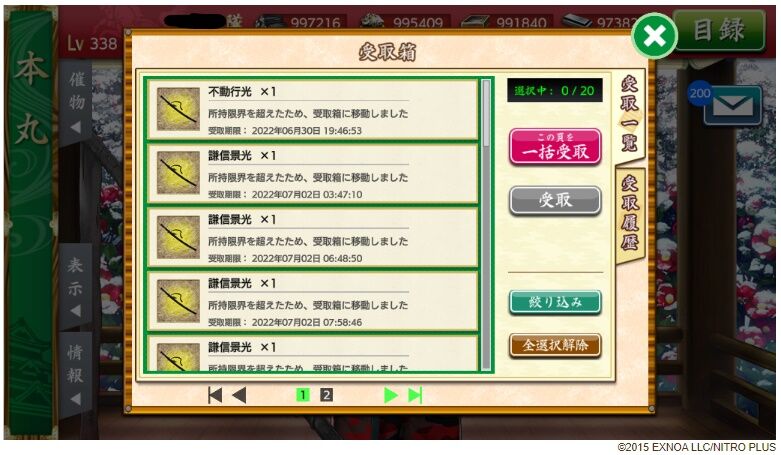Go to page 2 number
This screenshot has width=781, height=455.
(326, 395)
